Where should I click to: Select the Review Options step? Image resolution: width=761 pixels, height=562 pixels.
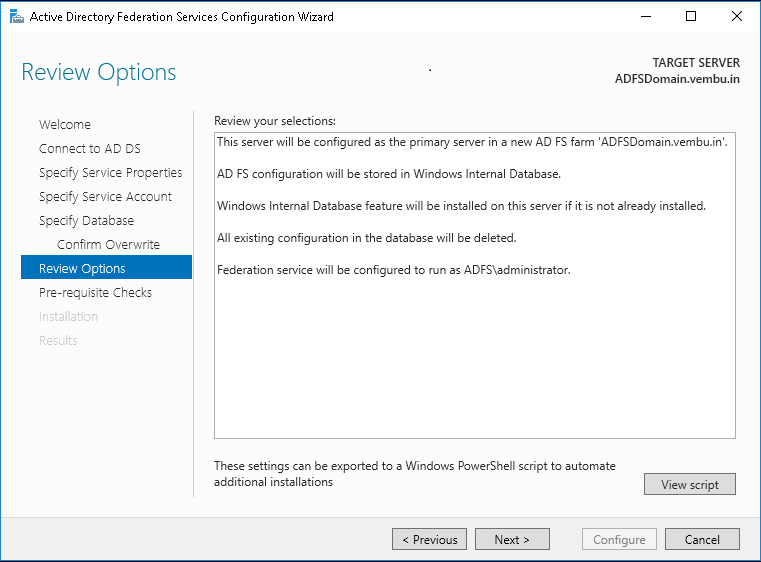pos(106,267)
